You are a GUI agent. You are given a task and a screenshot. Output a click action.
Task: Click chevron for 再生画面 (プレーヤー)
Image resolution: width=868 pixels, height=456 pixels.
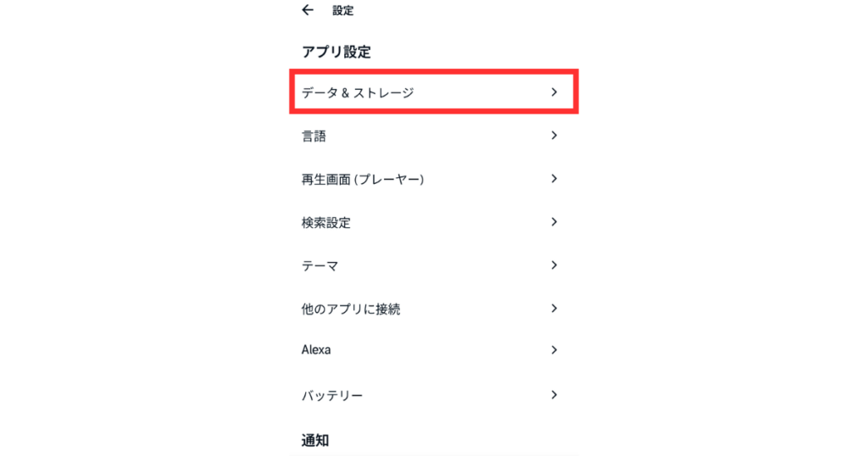(554, 178)
